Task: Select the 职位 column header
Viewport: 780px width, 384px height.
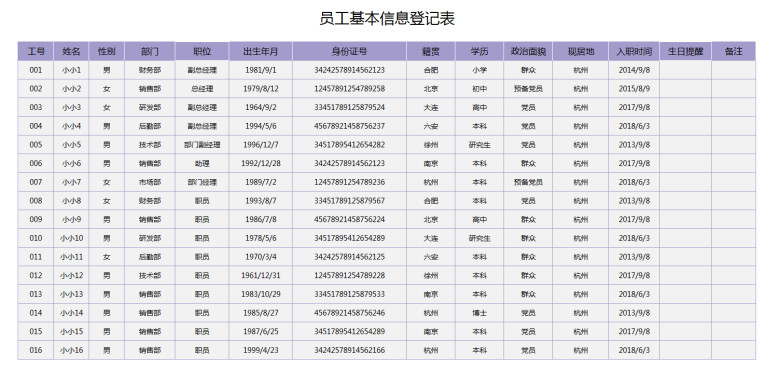Action: 202,51
